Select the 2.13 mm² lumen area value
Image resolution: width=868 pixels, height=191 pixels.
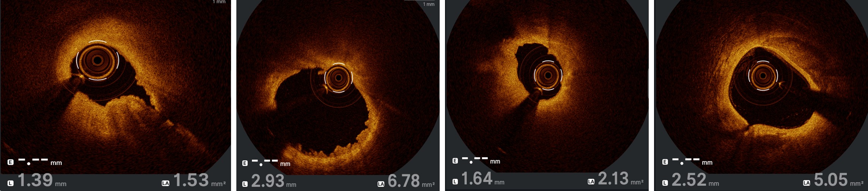click(x=613, y=178)
